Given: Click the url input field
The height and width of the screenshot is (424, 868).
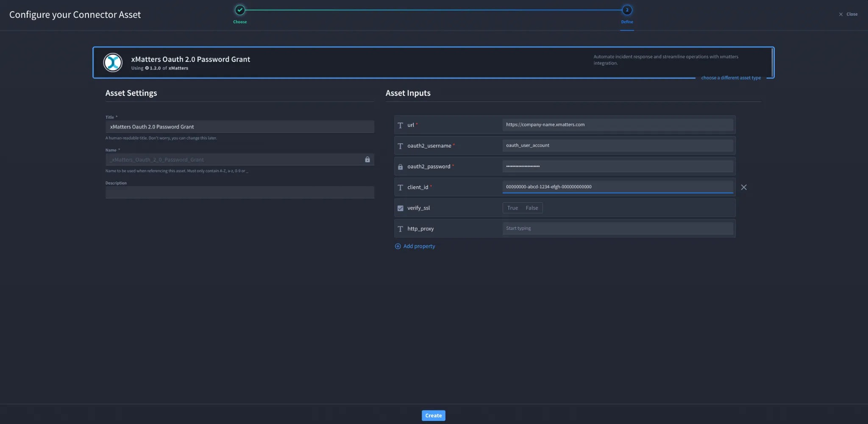Looking at the screenshot, I should tap(618, 125).
